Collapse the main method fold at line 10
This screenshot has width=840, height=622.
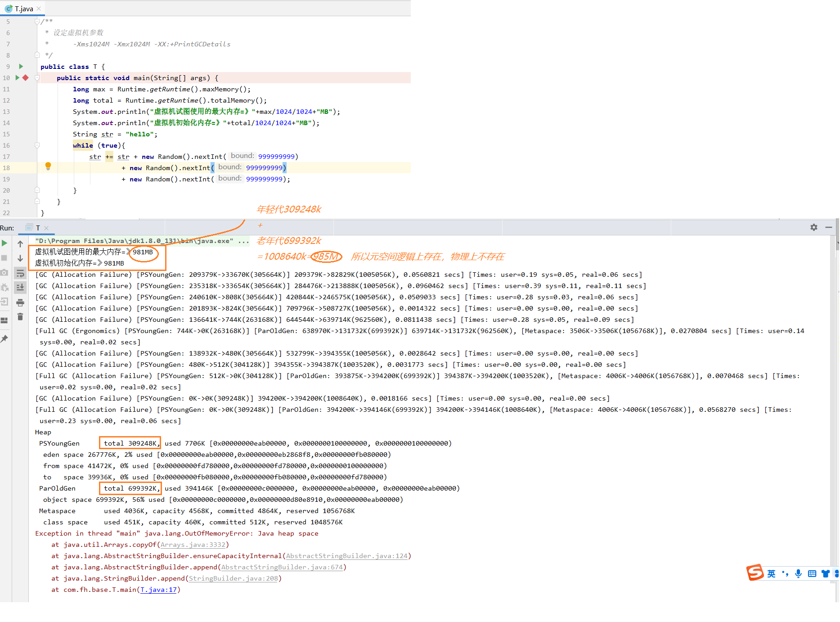pos(37,77)
